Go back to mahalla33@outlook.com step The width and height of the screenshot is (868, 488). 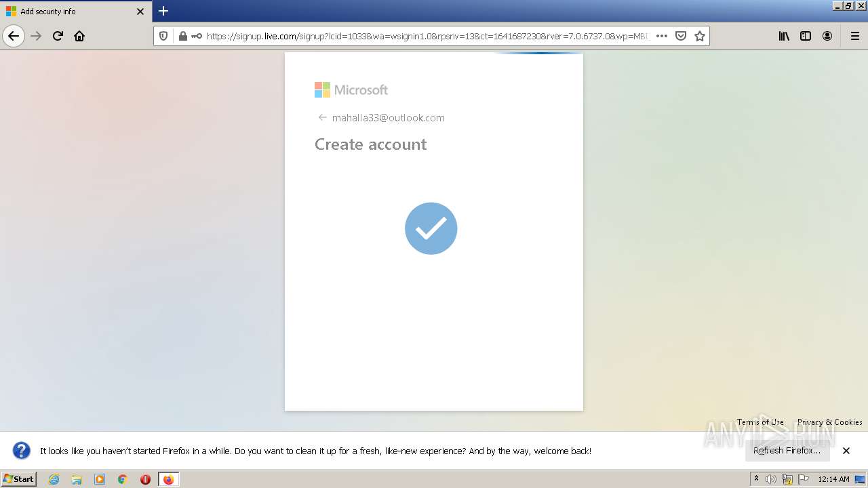tap(323, 117)
